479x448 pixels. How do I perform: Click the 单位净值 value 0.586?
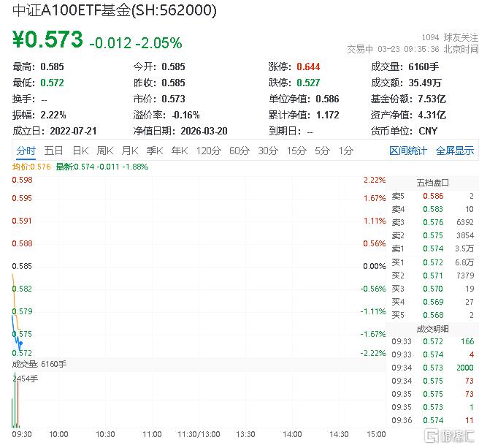click(x=327, y=99)
